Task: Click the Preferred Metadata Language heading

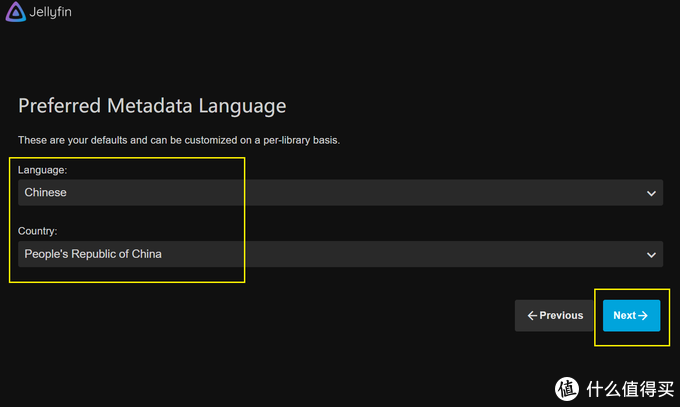Action: coord(152,106)
